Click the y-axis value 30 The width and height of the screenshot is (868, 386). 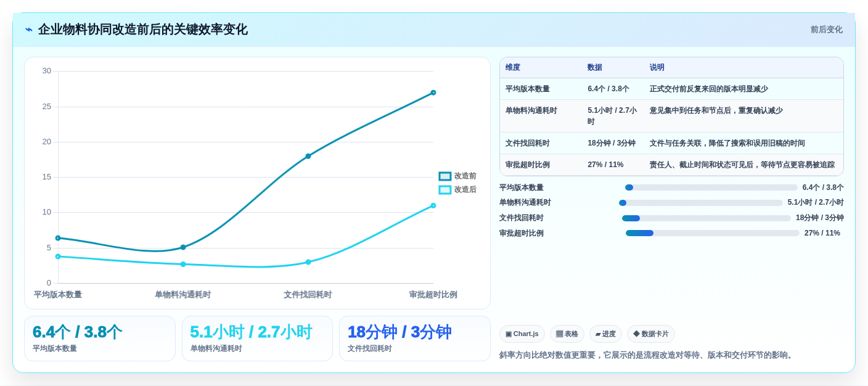[47, 71]
